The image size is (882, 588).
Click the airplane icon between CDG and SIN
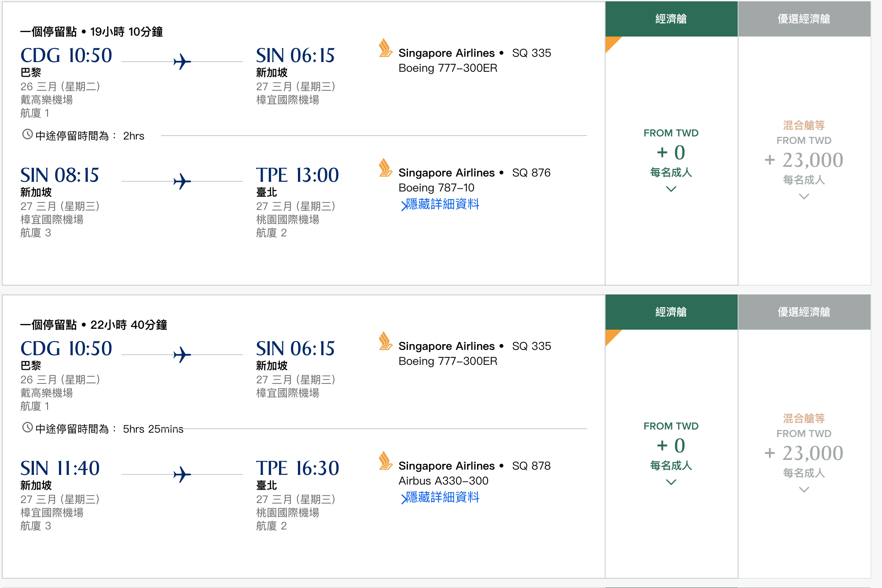tap(183, 62)
